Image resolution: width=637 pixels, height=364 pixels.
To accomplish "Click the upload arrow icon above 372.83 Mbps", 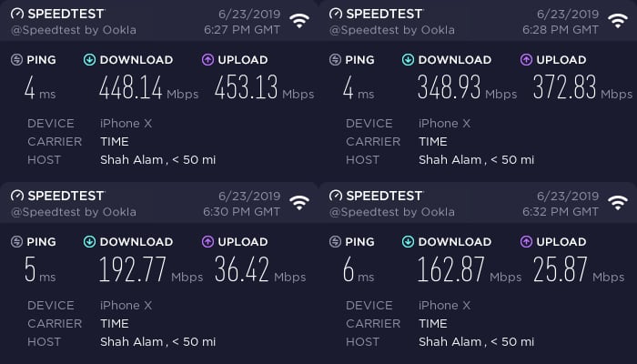I will point(526,60).
